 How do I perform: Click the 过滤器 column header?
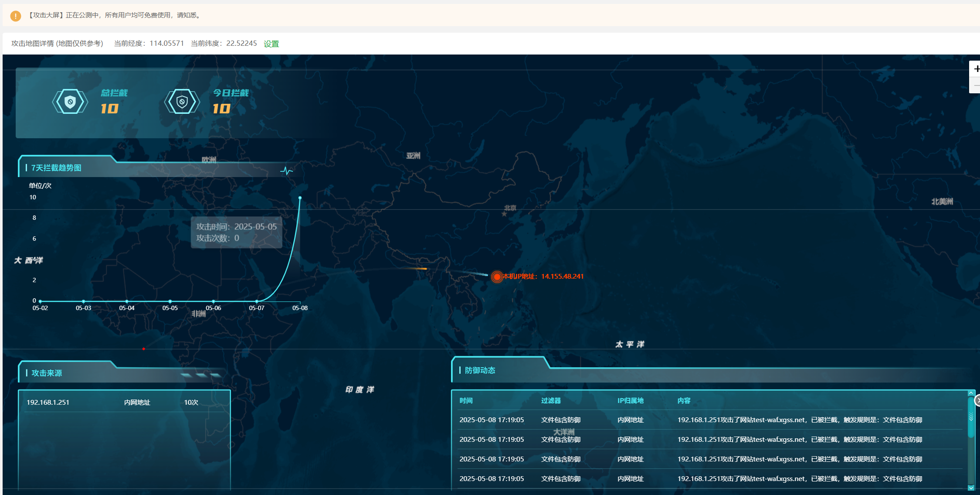(551, 400)
